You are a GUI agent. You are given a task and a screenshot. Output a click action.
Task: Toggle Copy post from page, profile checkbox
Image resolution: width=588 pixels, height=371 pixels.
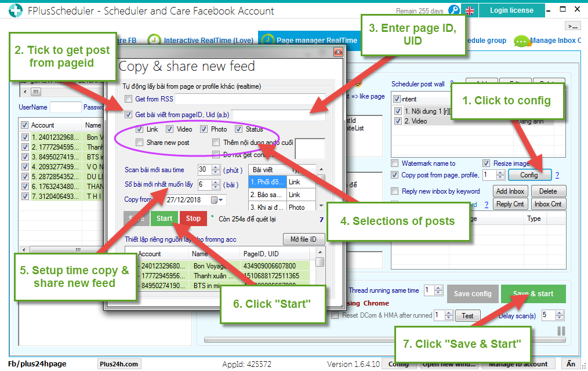click(394, 175)
